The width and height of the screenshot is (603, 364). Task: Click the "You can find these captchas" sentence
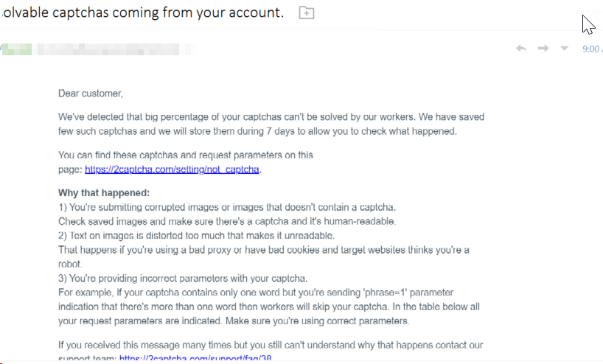point(186,162)
